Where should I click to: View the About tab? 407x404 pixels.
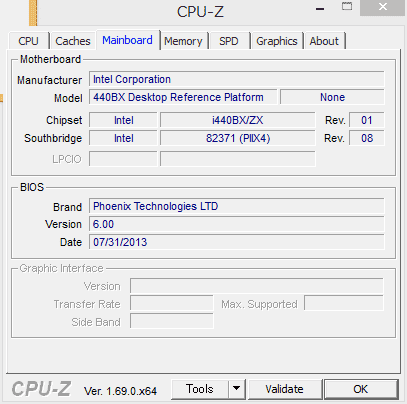click(324, 41)
